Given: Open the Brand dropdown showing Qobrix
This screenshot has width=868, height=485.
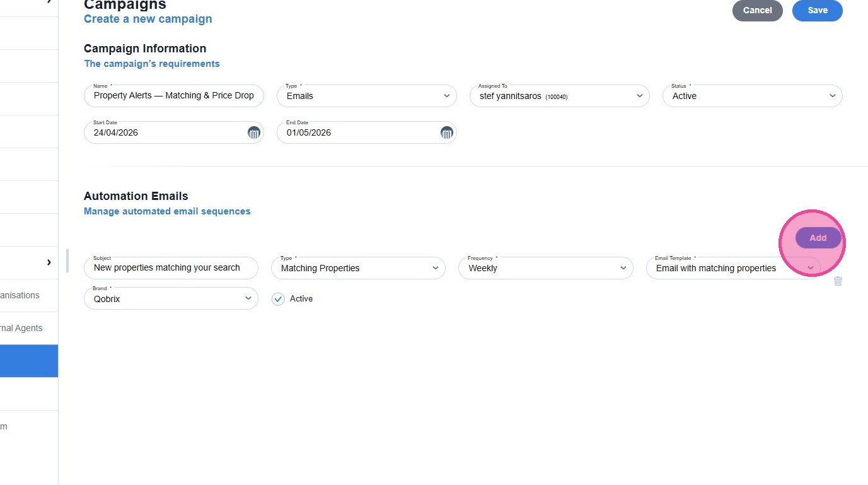Looking at the screenshot, I should [171, 298].
